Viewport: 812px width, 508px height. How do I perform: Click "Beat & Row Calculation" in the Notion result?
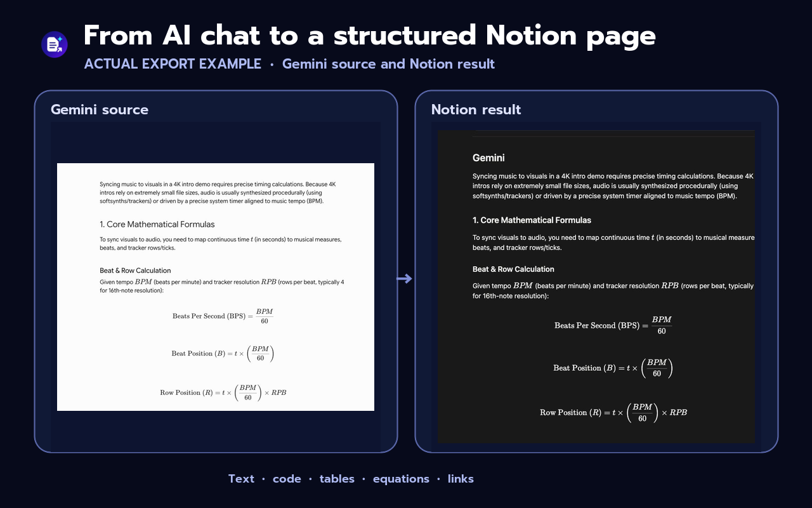(513, 269)
